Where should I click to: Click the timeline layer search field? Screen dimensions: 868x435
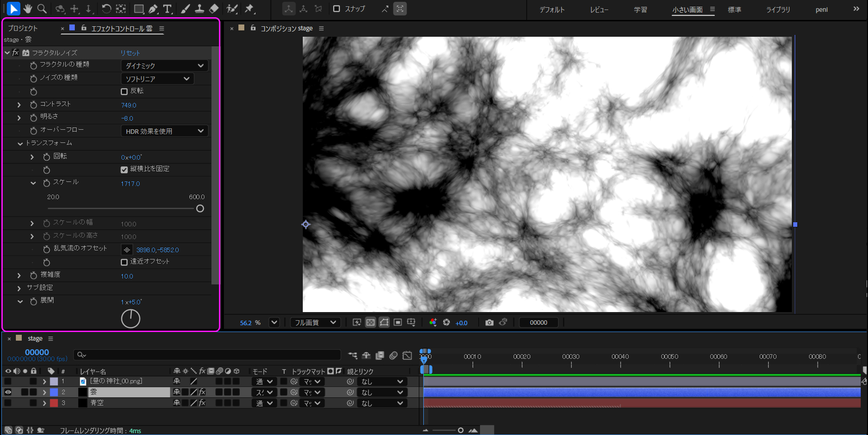(209, 355)
